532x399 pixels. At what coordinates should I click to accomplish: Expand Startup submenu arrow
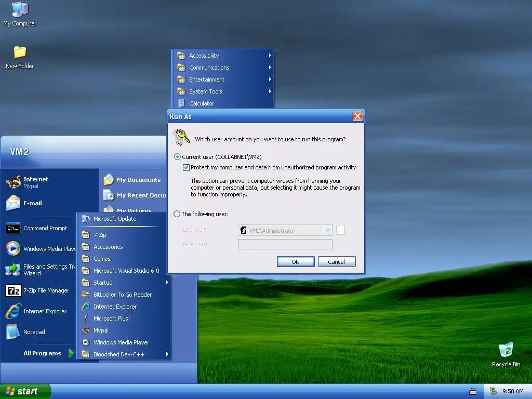(x=167, y=282)
